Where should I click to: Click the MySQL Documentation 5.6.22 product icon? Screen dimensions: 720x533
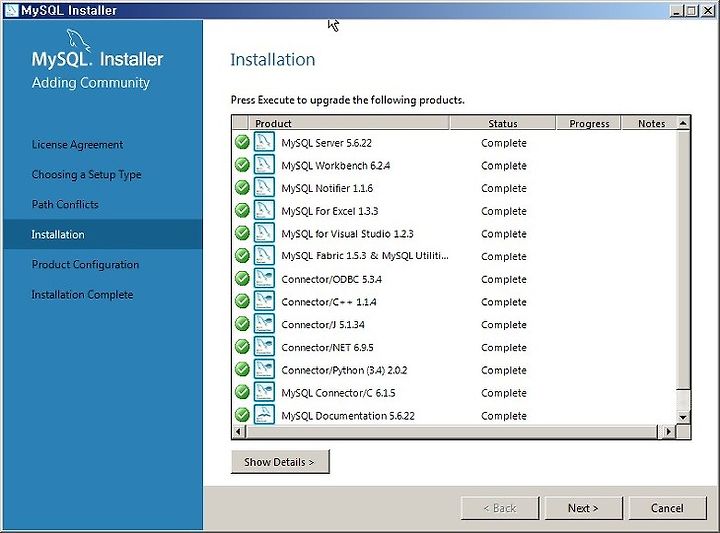(x=264, y=415)
